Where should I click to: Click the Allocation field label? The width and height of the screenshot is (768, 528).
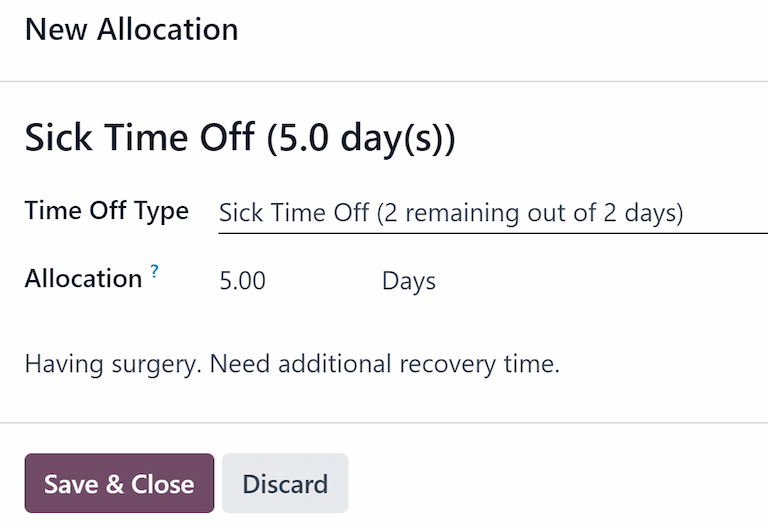tap(83, 279)
